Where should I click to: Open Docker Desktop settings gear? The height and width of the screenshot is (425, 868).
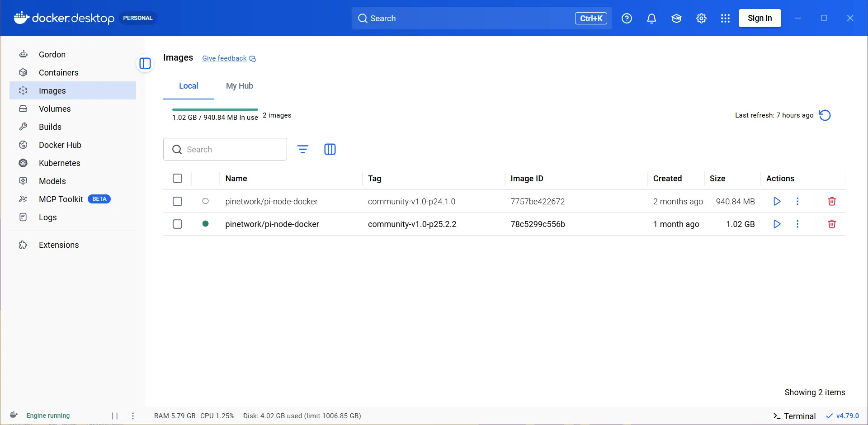point(701,18)
